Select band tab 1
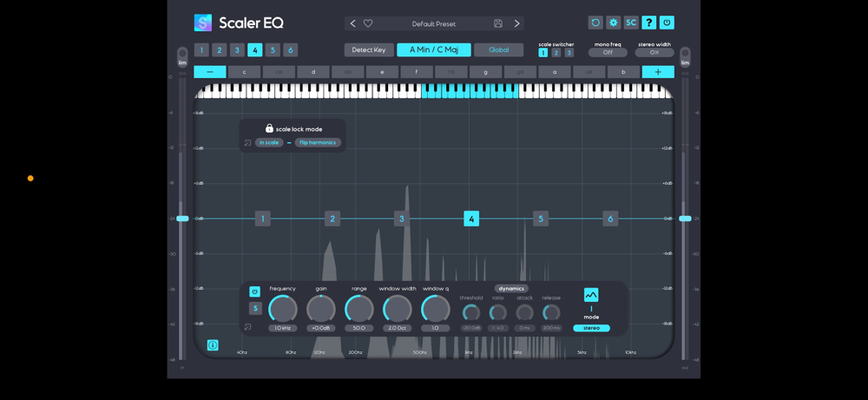 [x=201, y=50]
